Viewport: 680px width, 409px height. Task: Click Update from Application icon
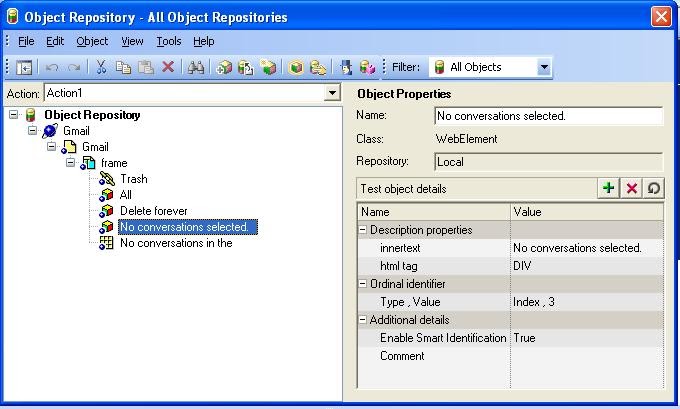[x=246, y=67]
